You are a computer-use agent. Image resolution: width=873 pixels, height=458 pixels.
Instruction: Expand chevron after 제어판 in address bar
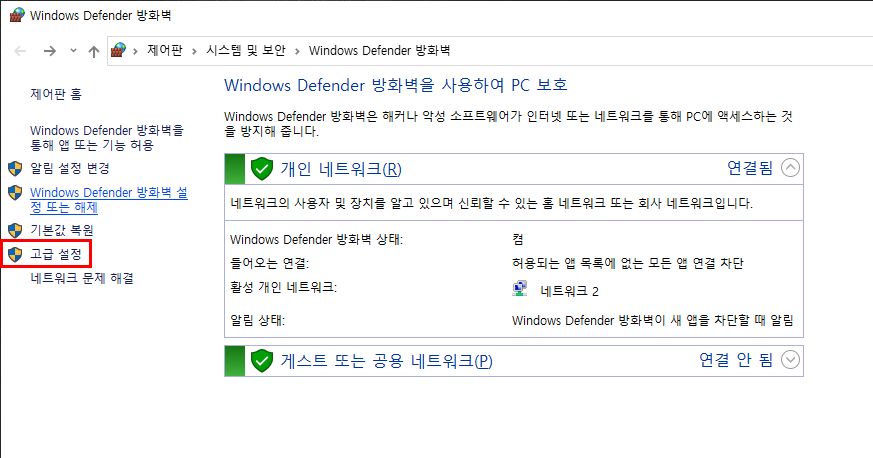194,51
